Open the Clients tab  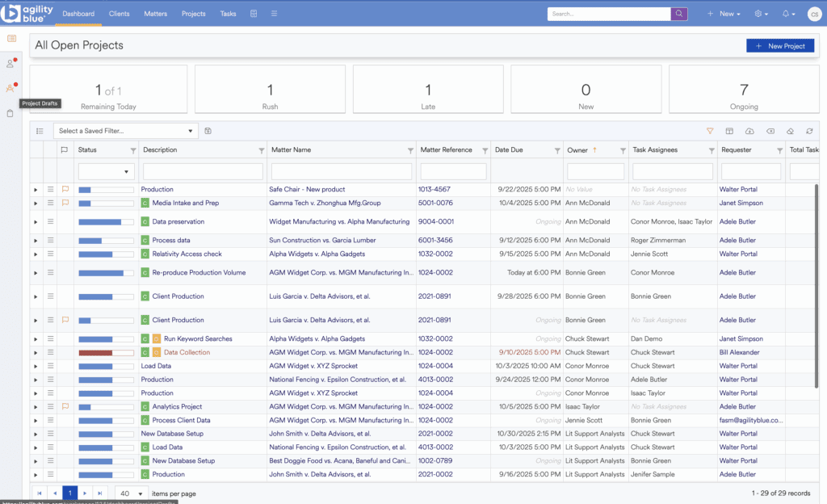[119, 14]
